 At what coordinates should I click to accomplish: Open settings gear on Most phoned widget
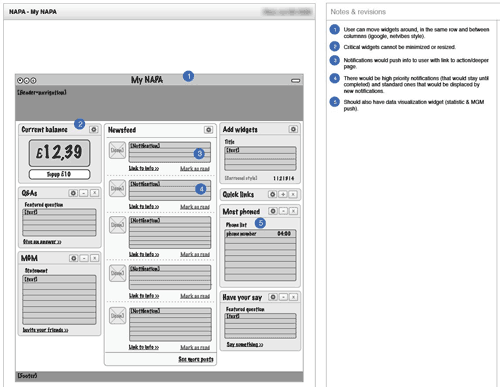pos(273,211)
